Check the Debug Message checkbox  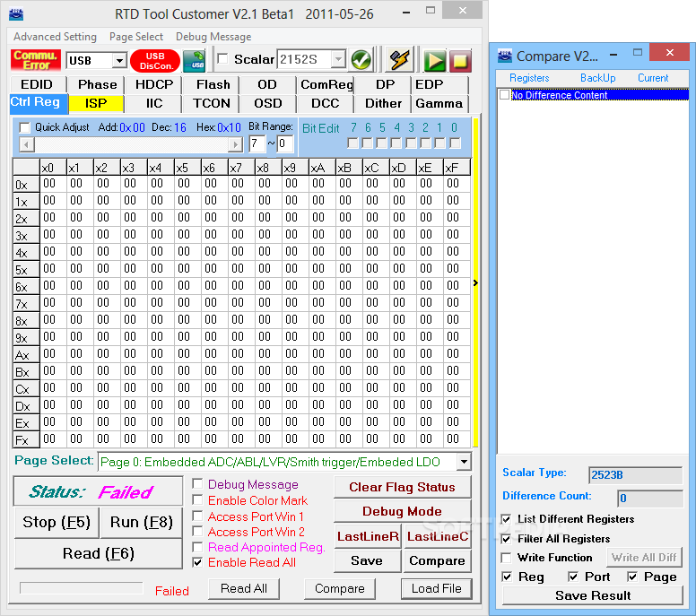point(198,483)
